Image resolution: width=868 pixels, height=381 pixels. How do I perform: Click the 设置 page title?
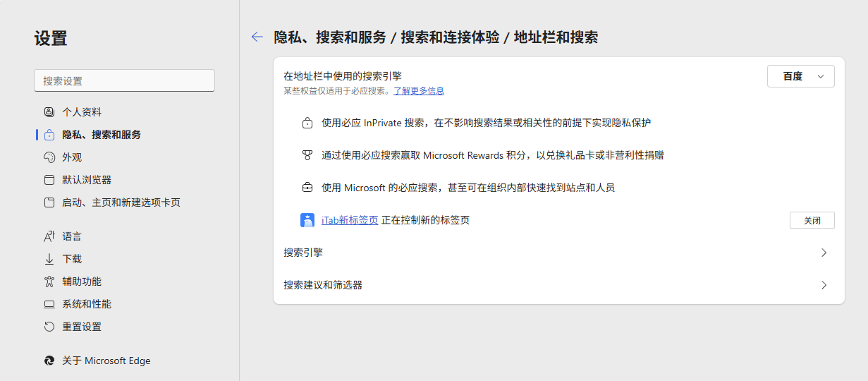[51, 38]
